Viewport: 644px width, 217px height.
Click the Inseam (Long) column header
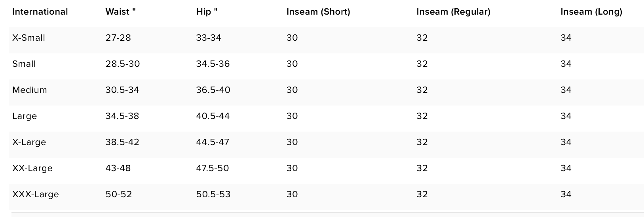(x=591, y=12)
